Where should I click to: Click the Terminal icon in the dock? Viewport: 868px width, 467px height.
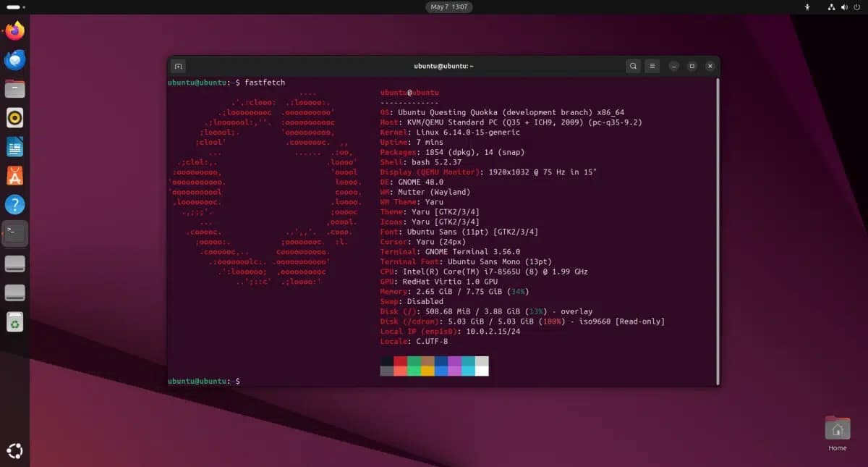pos(14,233)
